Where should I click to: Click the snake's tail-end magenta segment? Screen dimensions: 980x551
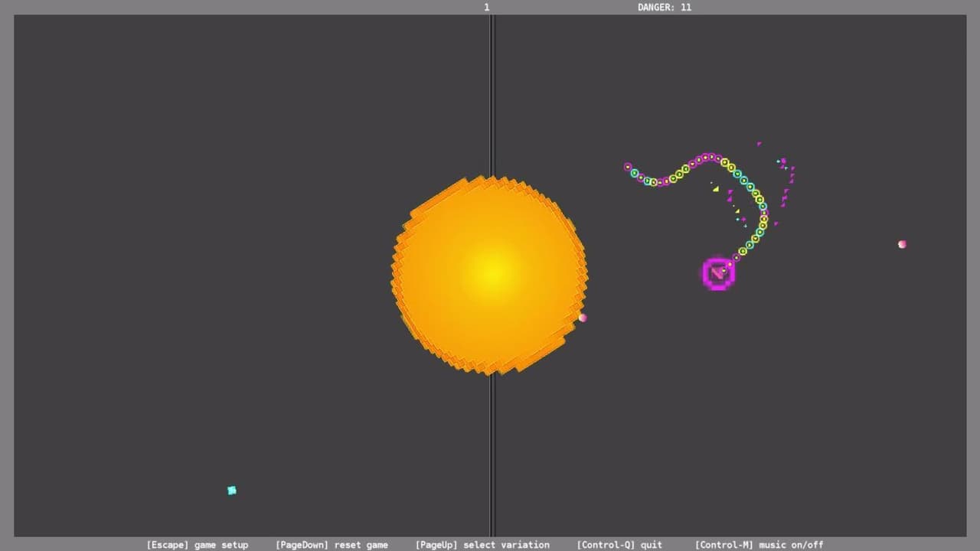(628, 167)
